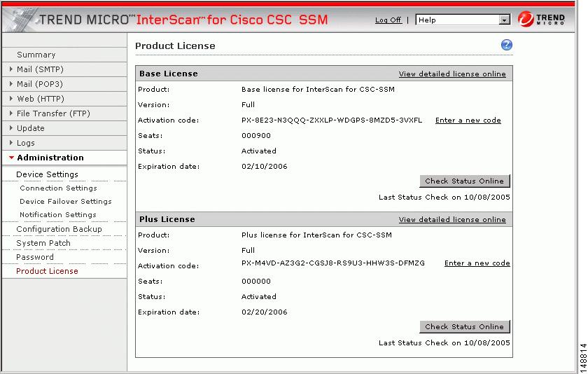Open the Mail (POP3) menu

click(40, 84)
